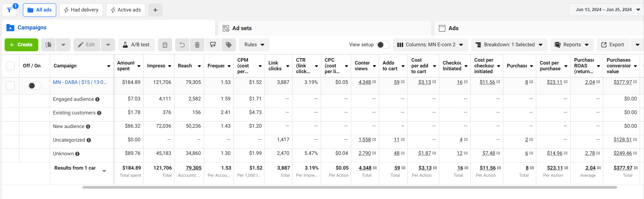Switch to the Ads tab
Screen dimensions: 644x199
(539, 28)
